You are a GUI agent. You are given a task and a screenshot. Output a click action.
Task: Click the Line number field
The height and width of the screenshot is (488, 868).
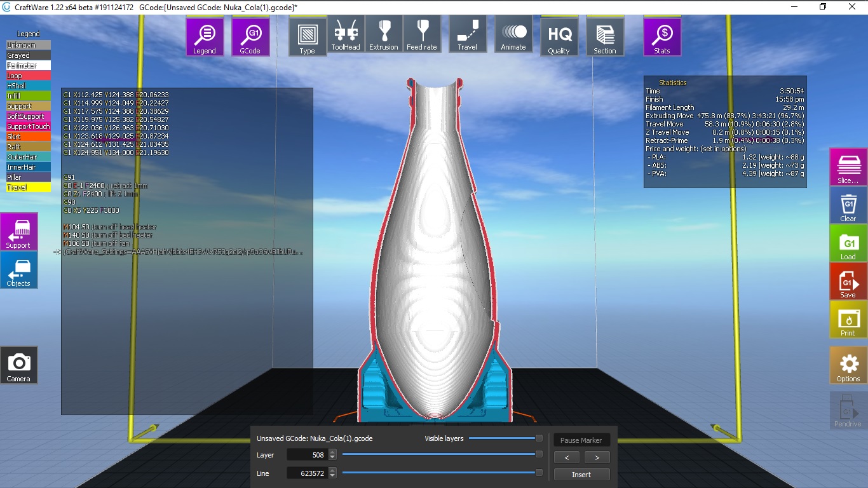pos(307,473)
